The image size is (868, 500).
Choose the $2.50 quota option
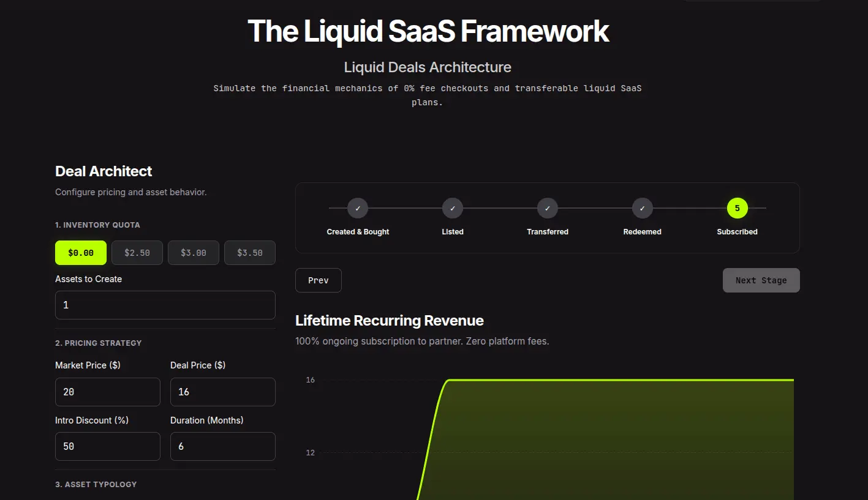pos(137,253)
